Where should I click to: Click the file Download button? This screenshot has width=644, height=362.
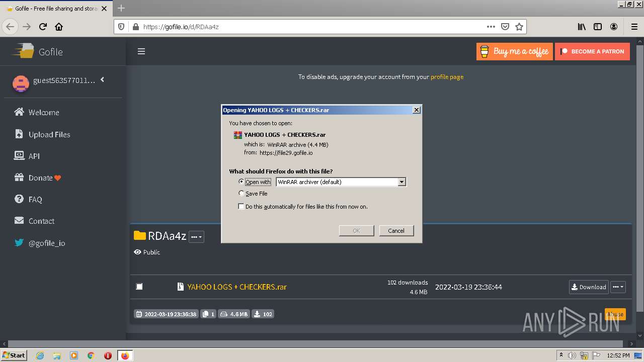(x=589, y=287)
